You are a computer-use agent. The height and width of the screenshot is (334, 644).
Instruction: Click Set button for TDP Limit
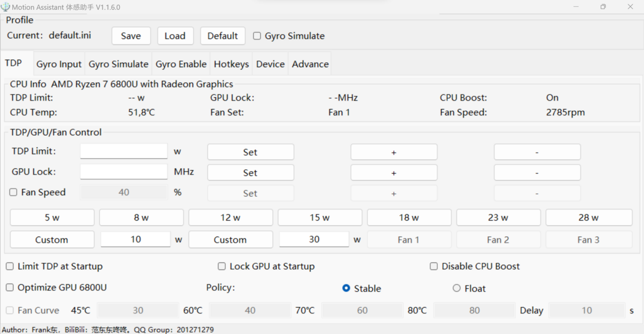[x=251, y=152]
